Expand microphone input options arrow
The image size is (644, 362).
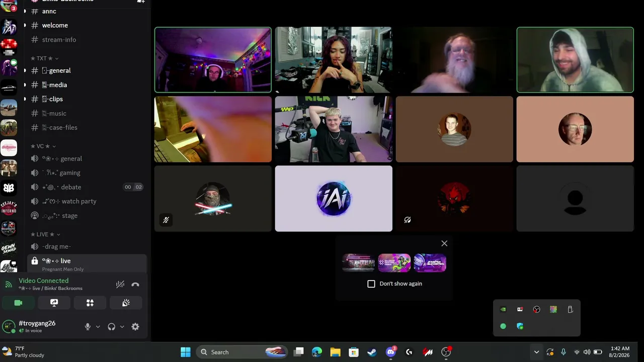[x=98, y=327]
